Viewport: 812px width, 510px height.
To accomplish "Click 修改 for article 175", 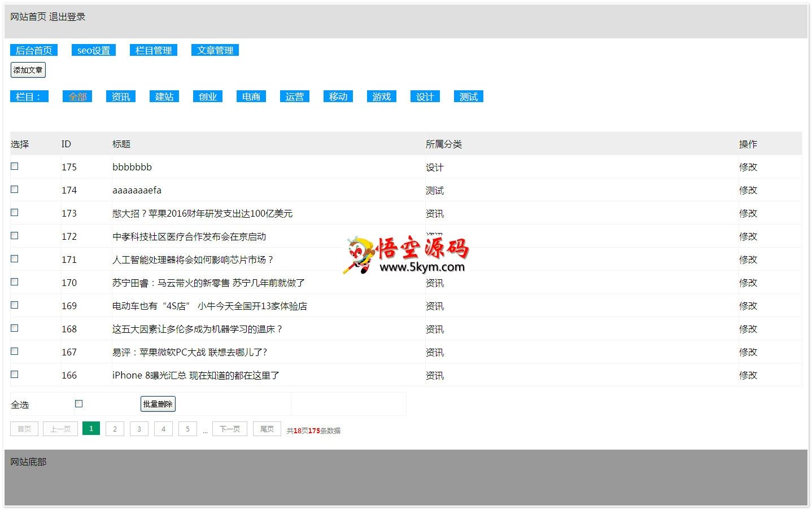I will 748,167.
